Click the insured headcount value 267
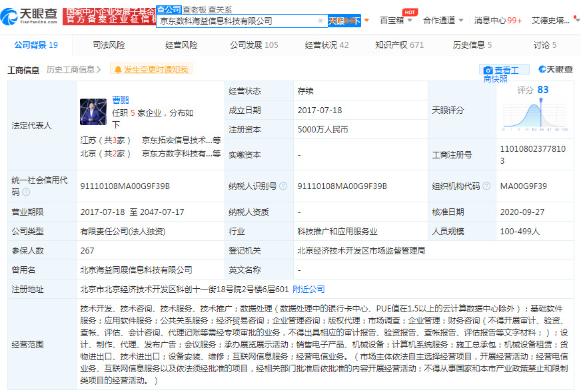581x392 pixels. point(87,251)
